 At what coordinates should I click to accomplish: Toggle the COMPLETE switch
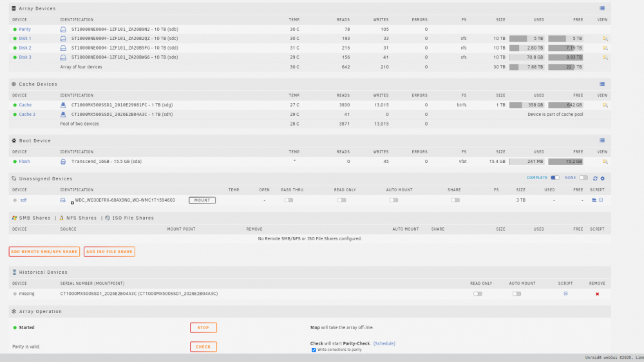tap(555, 178)
